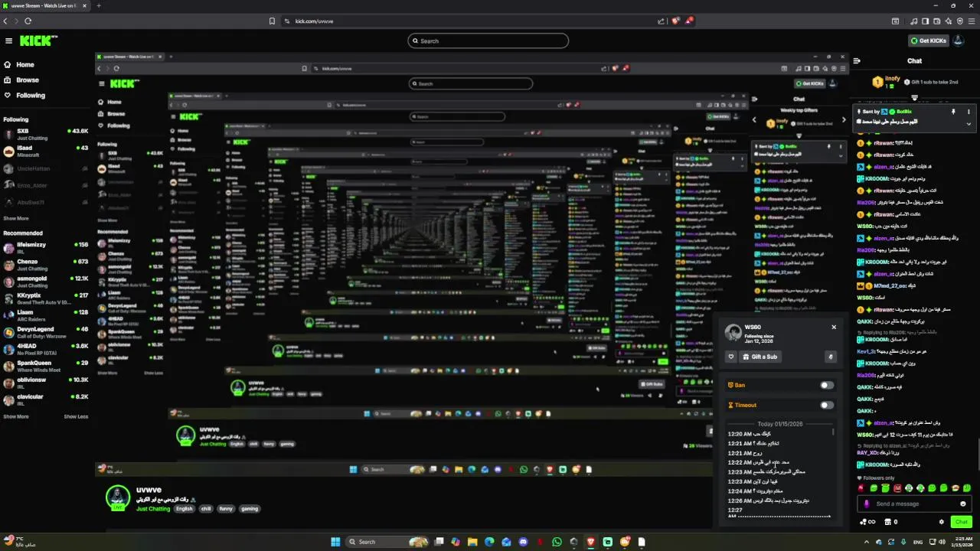
Task: Click the gaming tag under stream title
Action: click(x=250, y=509)
